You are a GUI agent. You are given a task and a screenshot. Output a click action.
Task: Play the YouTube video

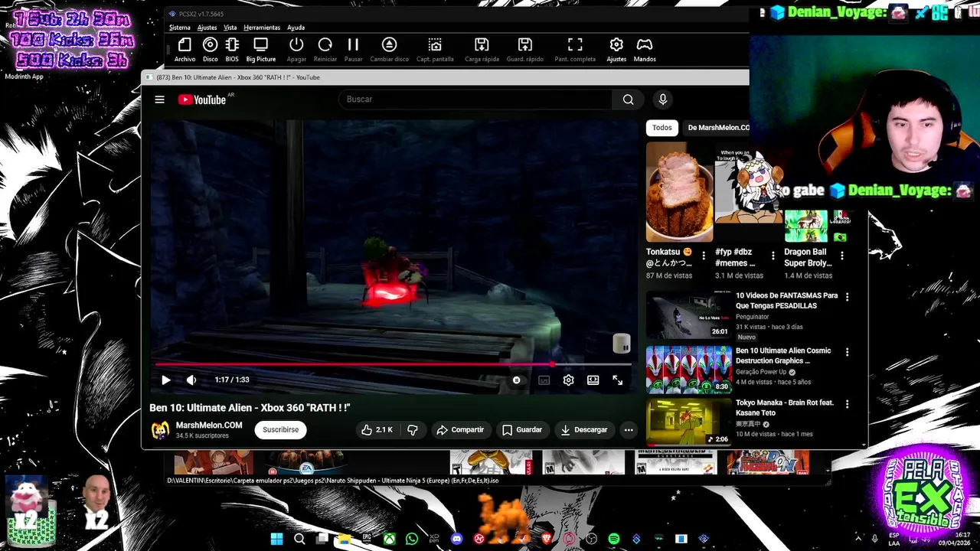pos(165,380)
